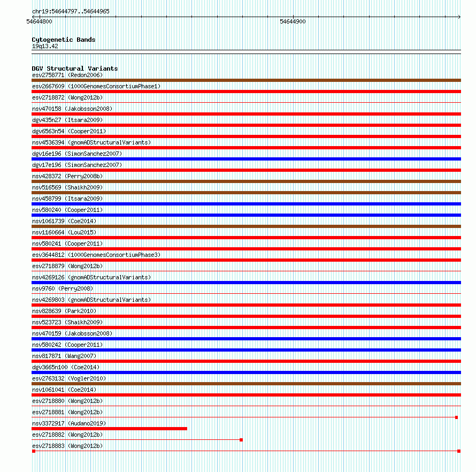Click the blue bar under nsv4269126
Viewport: 476px width, 472px height.
[246, 283]
